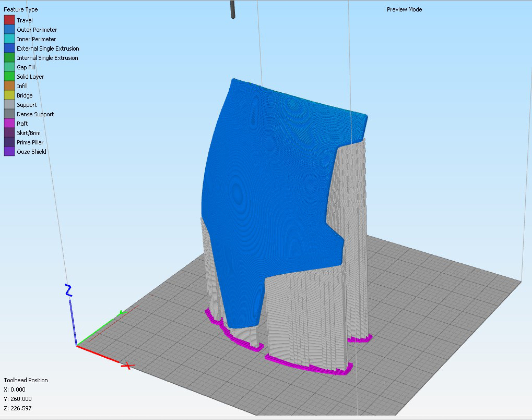Click the Prime Pillar swatch
532x420 pixels.
click(x=9, y=142)
